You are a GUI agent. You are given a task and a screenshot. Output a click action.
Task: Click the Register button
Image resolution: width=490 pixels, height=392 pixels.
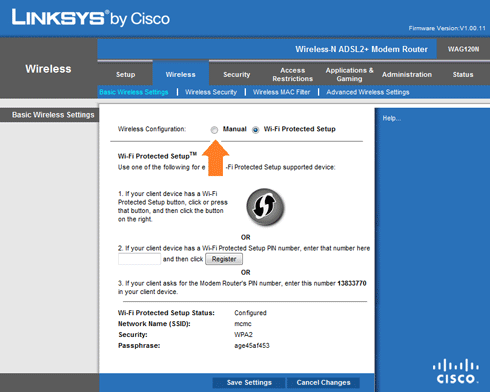click(224, 259)
